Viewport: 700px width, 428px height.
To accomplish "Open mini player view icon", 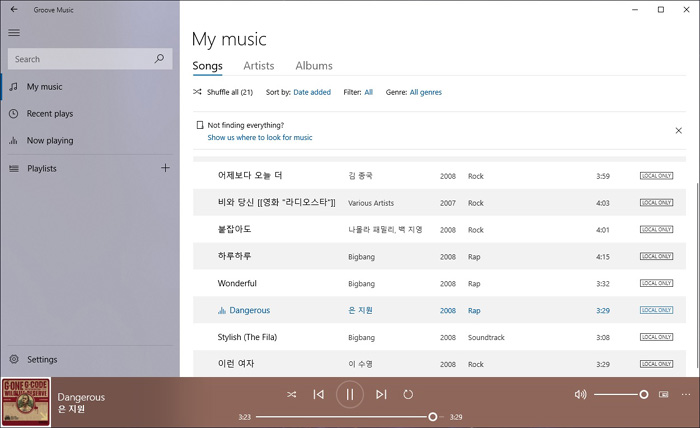I will (x=664, y=394).
